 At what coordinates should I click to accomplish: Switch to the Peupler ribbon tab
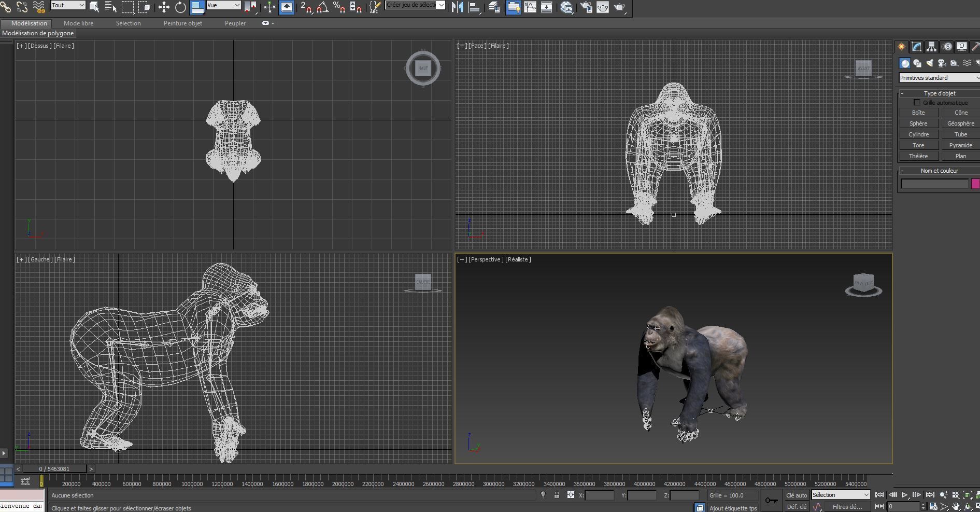point(235,23)
